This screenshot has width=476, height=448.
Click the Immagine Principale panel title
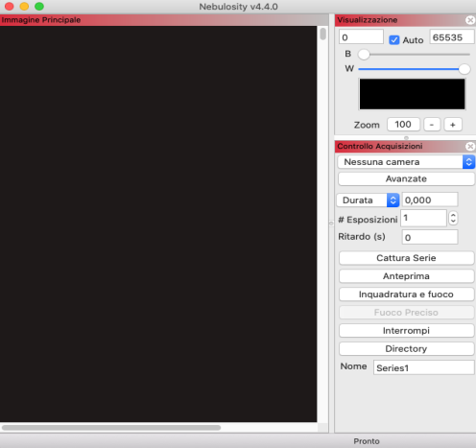(x=41, y=20)
